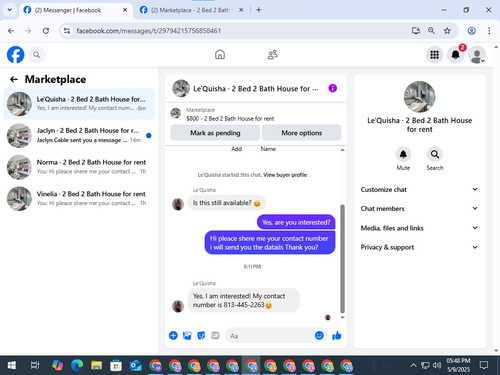Open Chrome profile icon
This screenshot has height=375, width=500.
pos(471,31)
